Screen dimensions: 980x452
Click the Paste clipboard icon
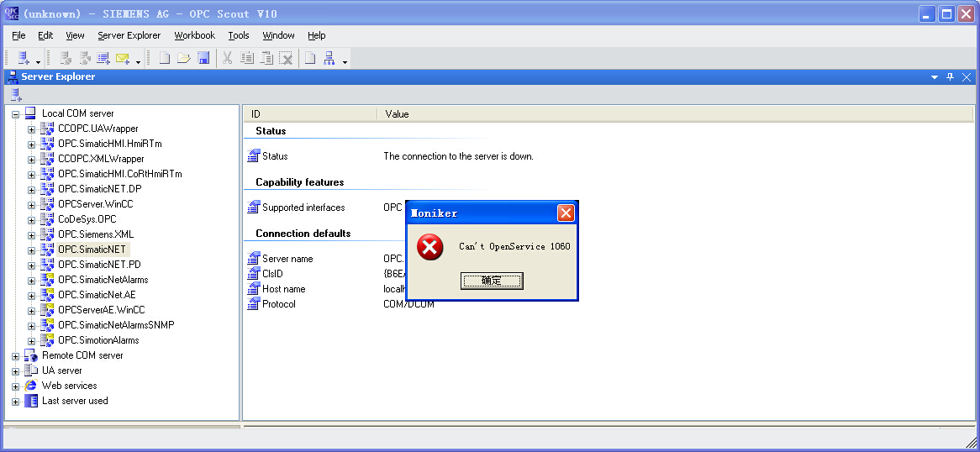pyautogui.click(x=267, y=58)
